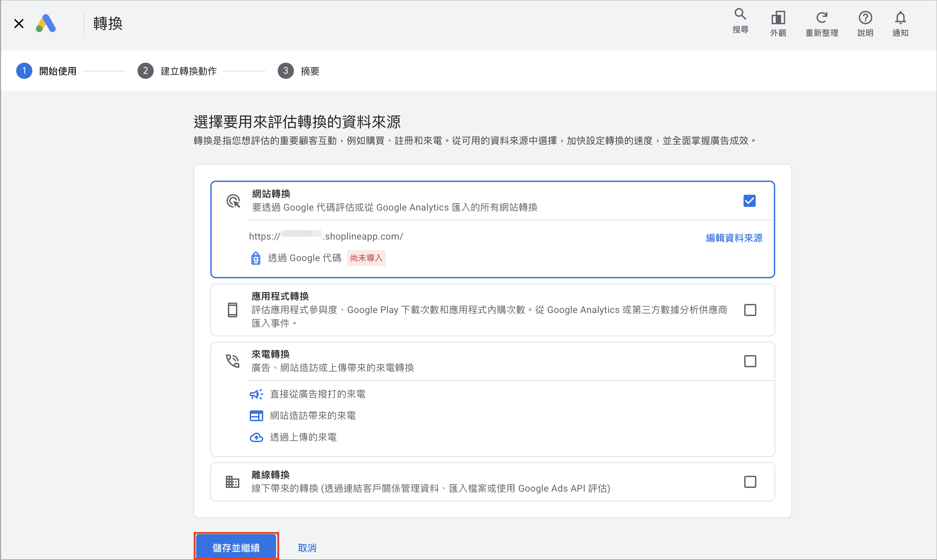Click the 取消 button

307,548
